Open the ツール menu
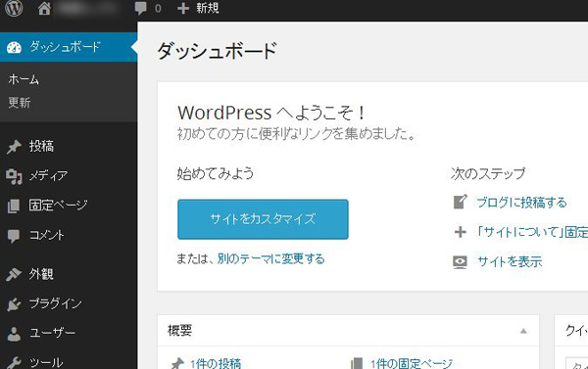This screenshot has height=369, width=588. point(46,362)
